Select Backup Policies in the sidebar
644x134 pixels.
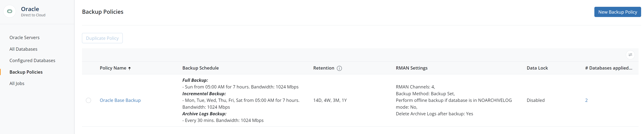coord(26,72)
